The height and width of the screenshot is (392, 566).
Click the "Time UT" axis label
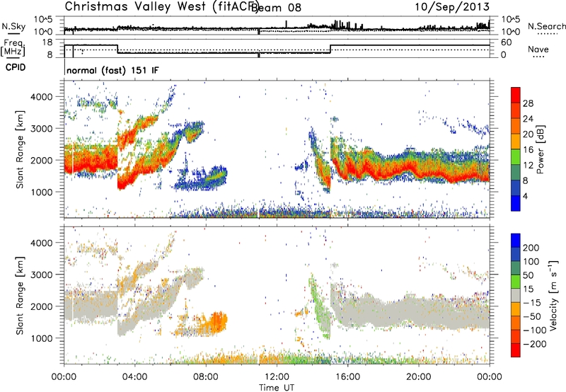(x=277, y=388)
